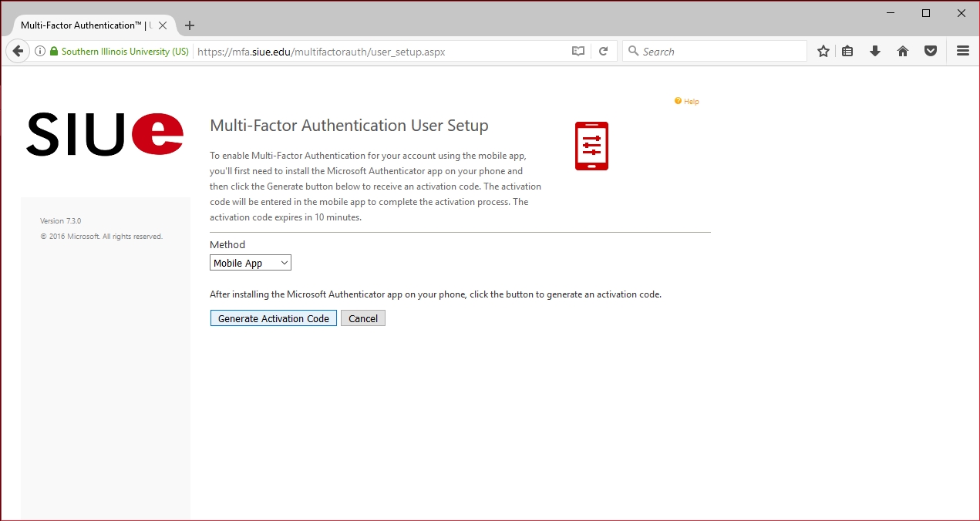Click the Cancel button
This screenshot has height=521, width=980.
363,318
